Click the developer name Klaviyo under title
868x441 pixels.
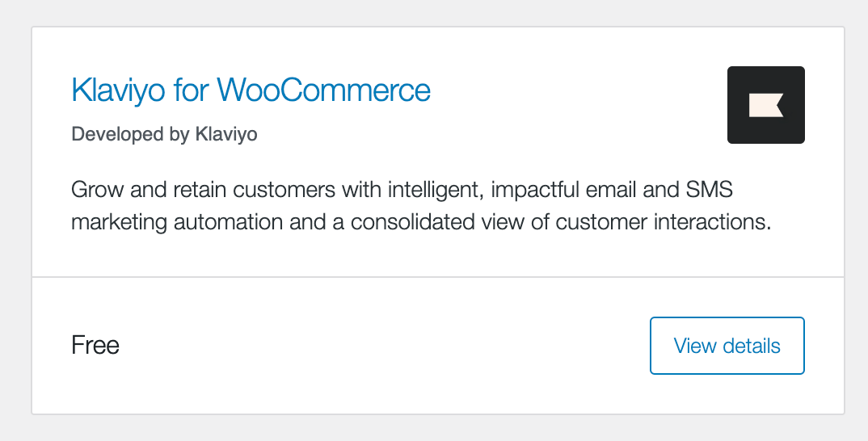click(226, 134)
